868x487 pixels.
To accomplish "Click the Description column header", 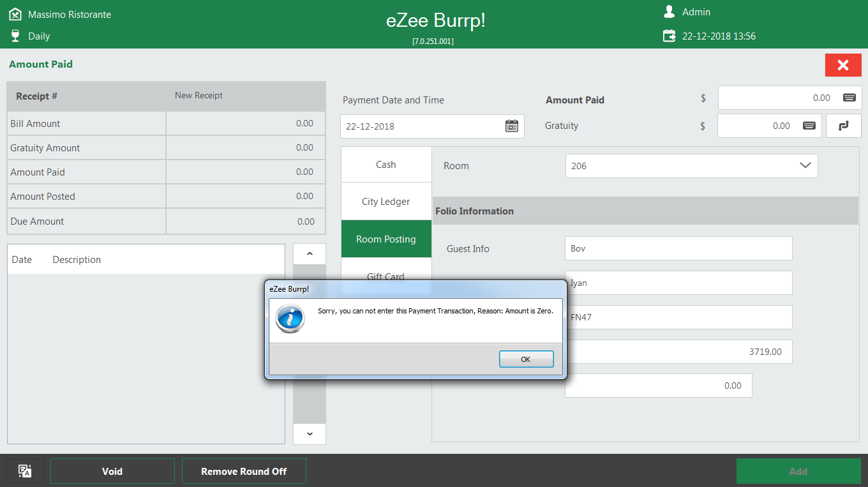I will tap(77, 260).
